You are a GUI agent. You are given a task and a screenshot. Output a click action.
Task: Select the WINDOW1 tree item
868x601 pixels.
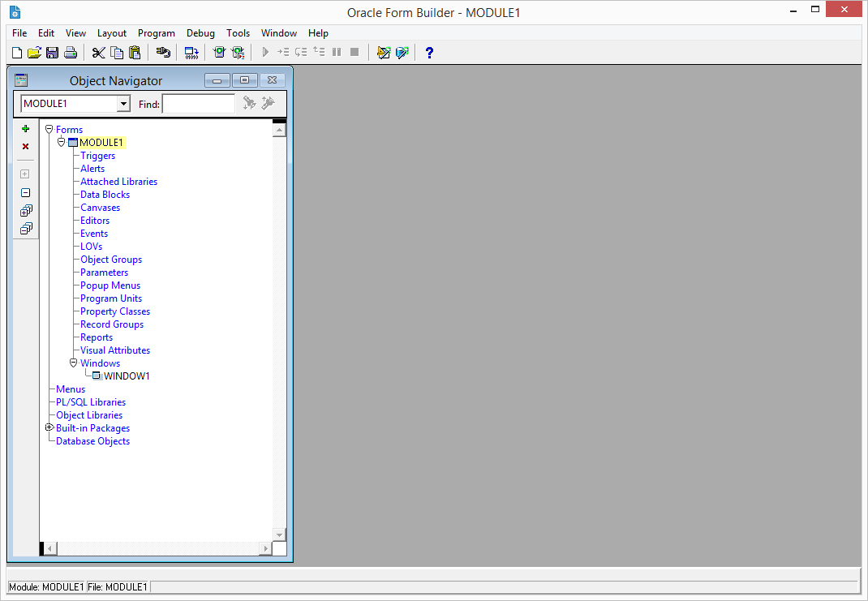(x=127, y=376)
